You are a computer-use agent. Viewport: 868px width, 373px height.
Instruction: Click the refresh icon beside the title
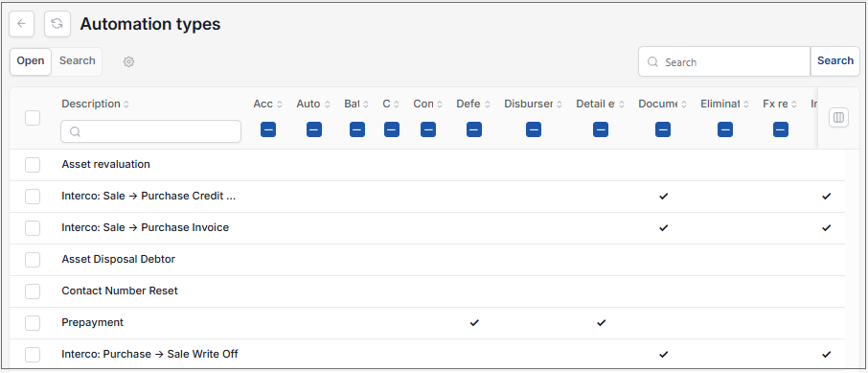pos(57,24)
